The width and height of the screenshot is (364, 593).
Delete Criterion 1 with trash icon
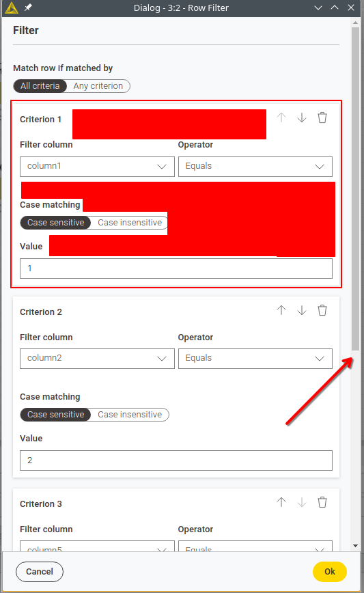click(322, 118)
